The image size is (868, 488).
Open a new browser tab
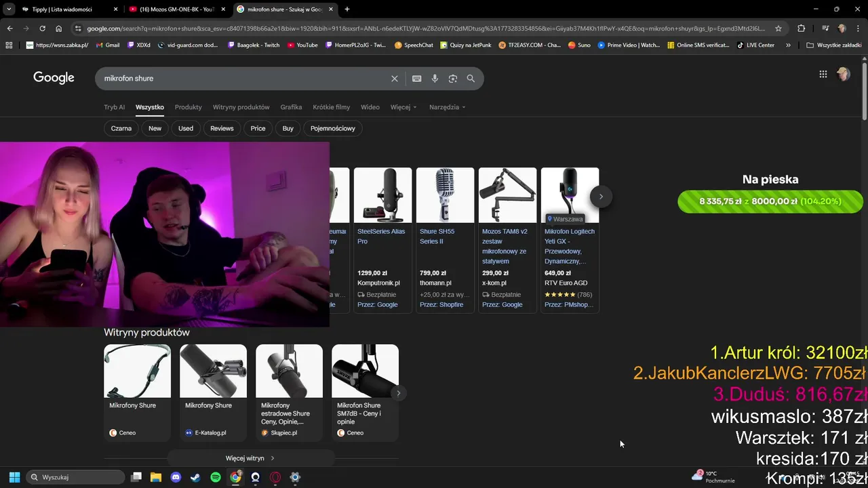coord(347,9)
